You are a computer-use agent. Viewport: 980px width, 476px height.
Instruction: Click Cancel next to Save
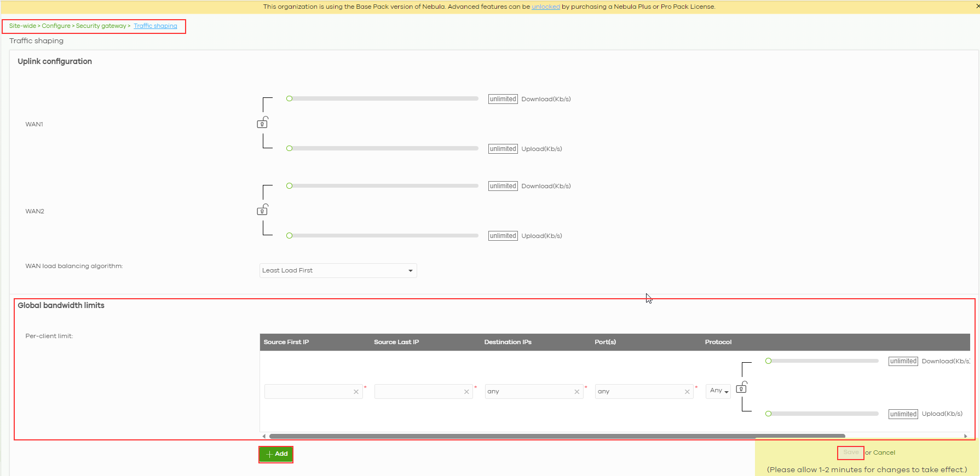point(884,452)
